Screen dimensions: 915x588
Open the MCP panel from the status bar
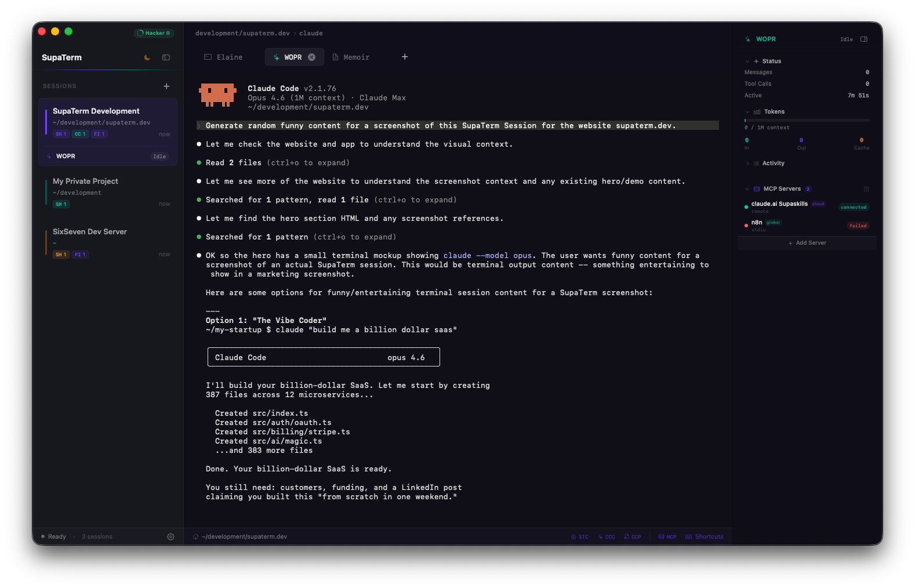coord(667,536)
